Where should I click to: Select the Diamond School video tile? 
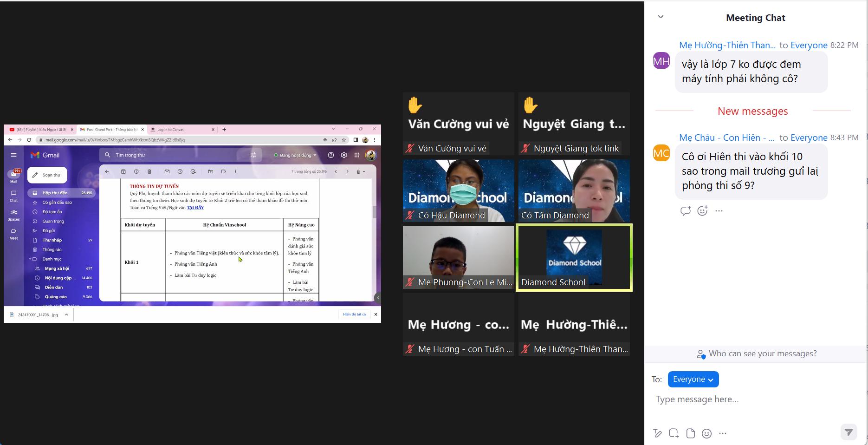[574, 258]
